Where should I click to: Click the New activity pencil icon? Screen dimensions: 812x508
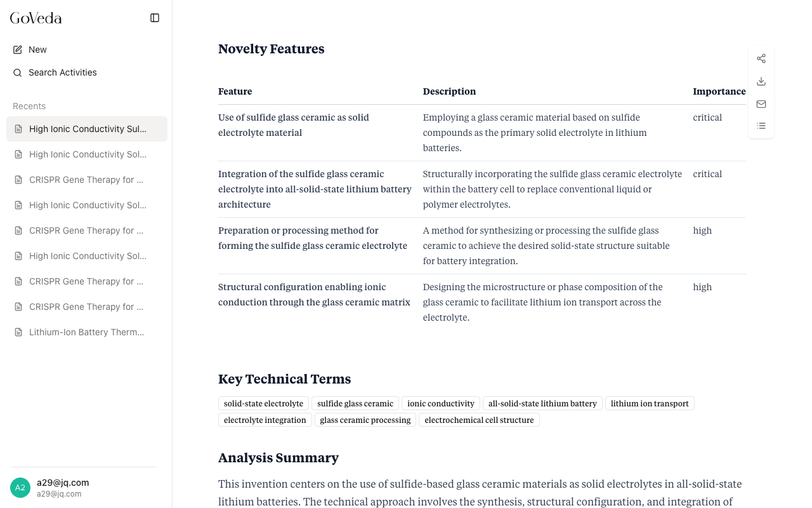pyautogui.click(x=18, y=50)
